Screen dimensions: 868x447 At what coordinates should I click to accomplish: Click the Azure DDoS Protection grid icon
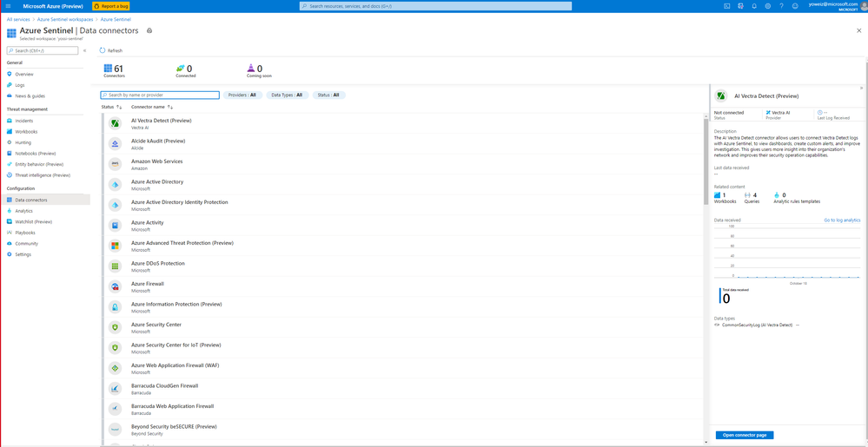[116, 266]
